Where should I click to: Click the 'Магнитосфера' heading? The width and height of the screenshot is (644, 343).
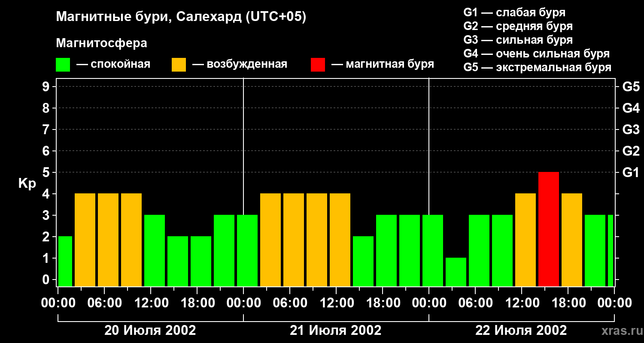pos(102,43)
